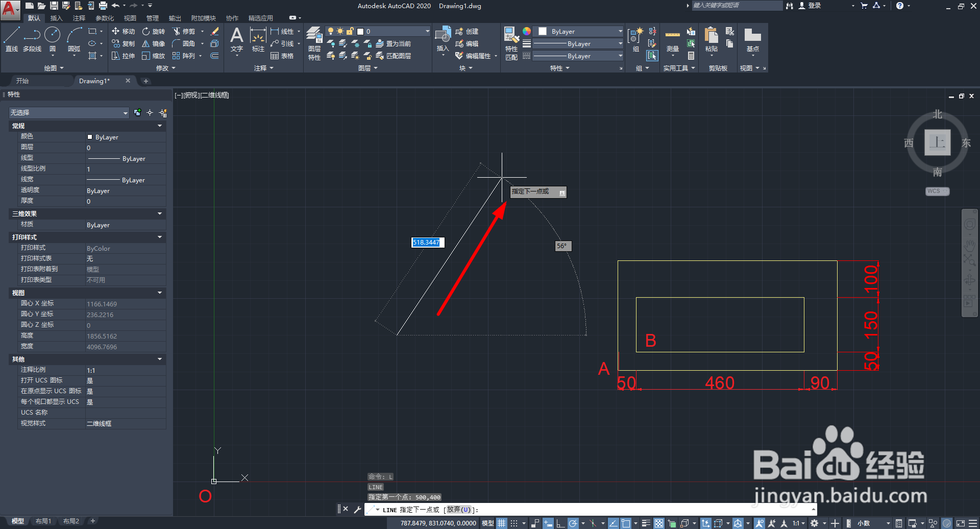This screenshot has height=529, width=980.
Task: Click the WCS button under ViewCube
Action: click(x=937, y=191)
